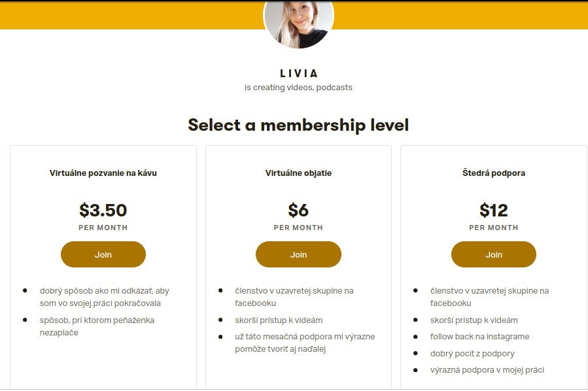Click the 'dobrý pocit z podpory' benefit
Screen dimensions: 588x391
[x=472, y=354]
